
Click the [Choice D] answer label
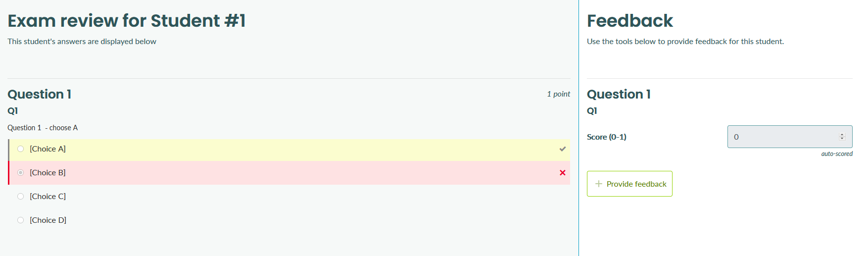pyautogui.click(x=48, y=220)
